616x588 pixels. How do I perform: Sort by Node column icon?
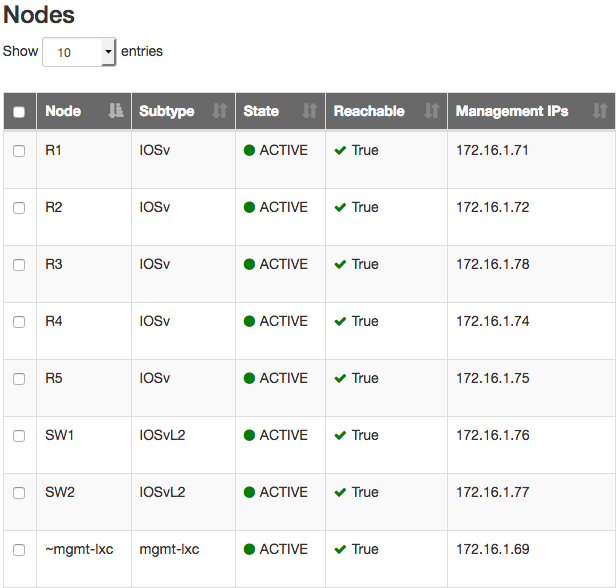tap(116, 111)
